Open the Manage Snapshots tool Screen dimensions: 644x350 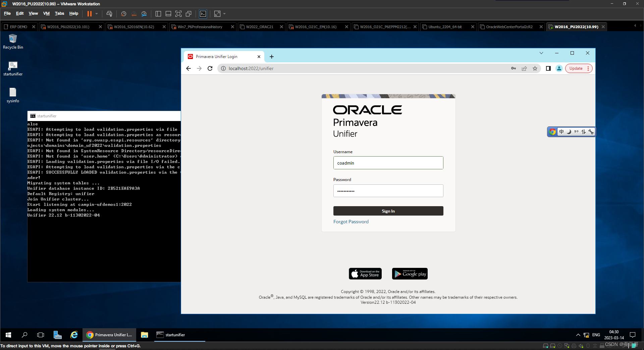(144, 14)
